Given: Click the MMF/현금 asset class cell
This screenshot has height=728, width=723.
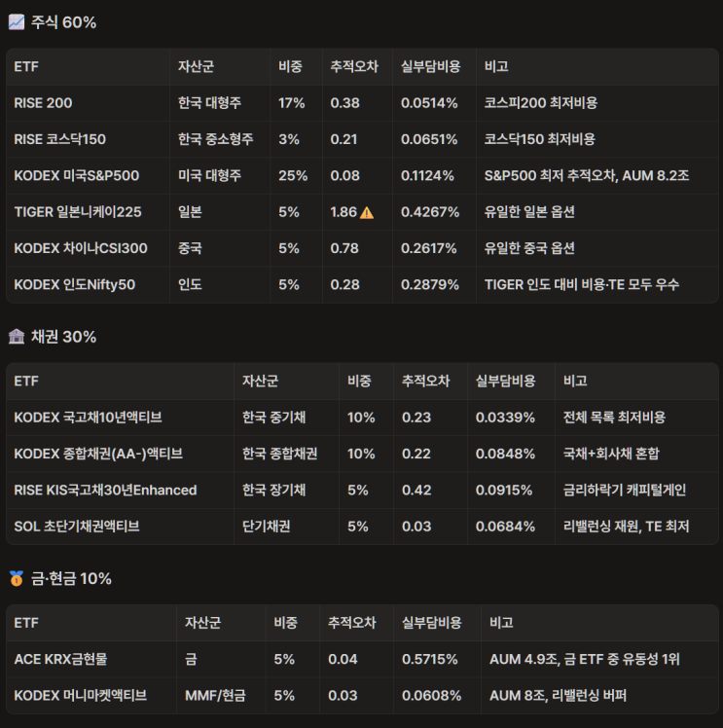Looking at the screenshot, I should (215, 695).
